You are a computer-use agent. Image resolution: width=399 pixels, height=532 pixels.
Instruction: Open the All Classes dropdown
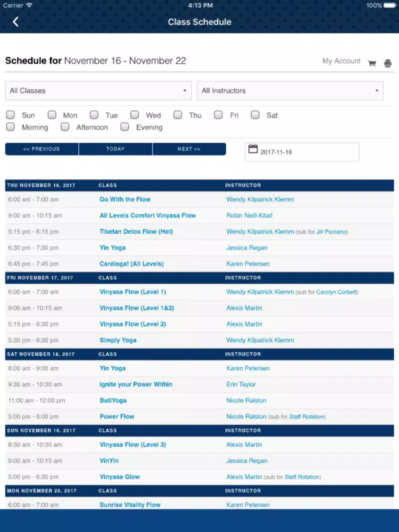coord(98,90)
